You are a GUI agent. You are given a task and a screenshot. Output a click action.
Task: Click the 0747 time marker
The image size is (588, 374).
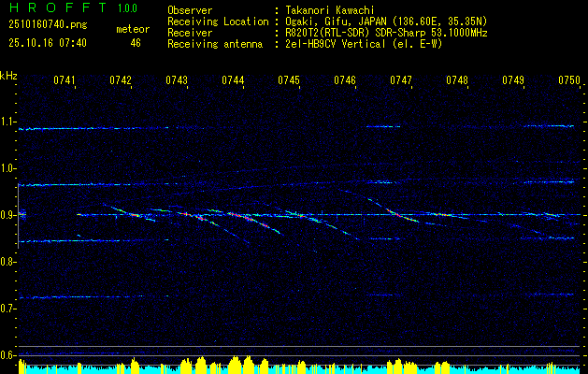pyautogui.click(x=401, y=80)
